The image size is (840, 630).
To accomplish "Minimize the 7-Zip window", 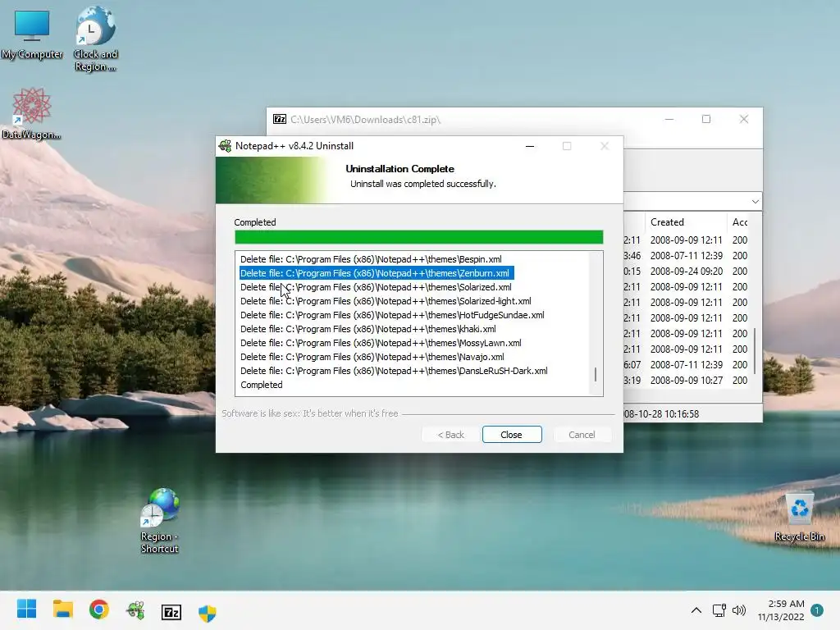I will pyautogui.click(x=669, y=119).
